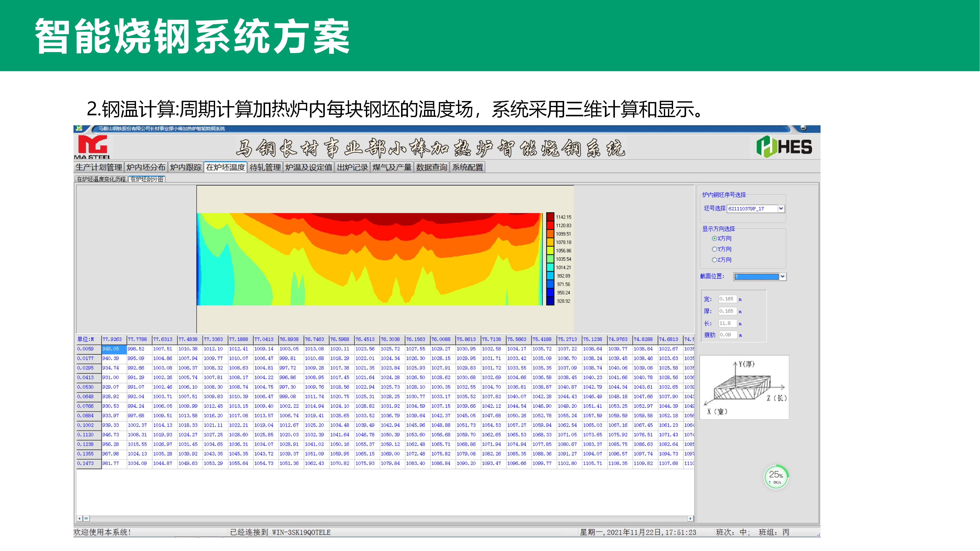Screen dimensions: 980x551
Task: Click the window title bar control button
Action: point(803,128)
